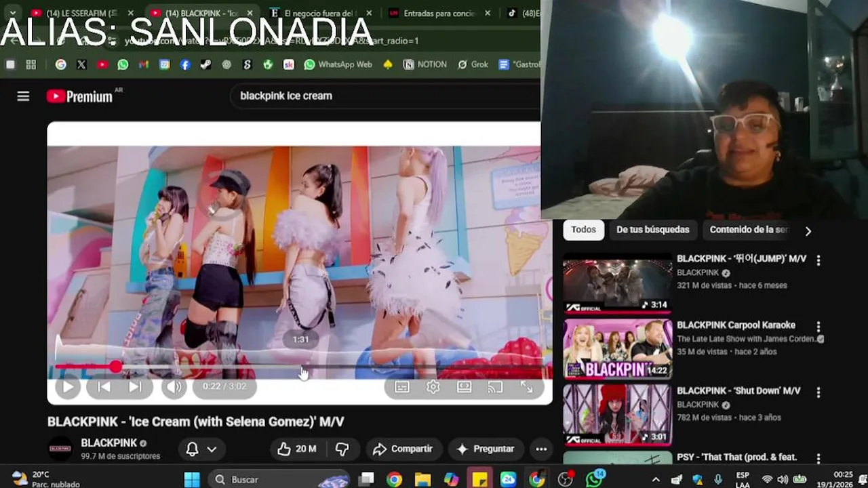
Task: Open the 'Shut Down' M/V title
Action: (738, 390)
